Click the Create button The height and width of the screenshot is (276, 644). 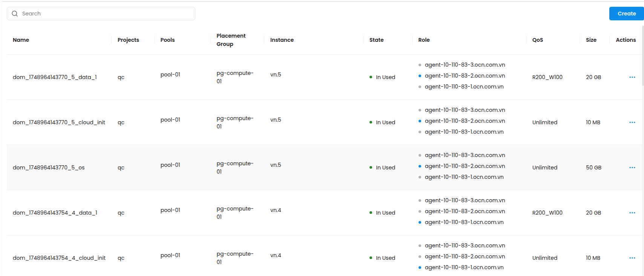(x=626, y=14)
